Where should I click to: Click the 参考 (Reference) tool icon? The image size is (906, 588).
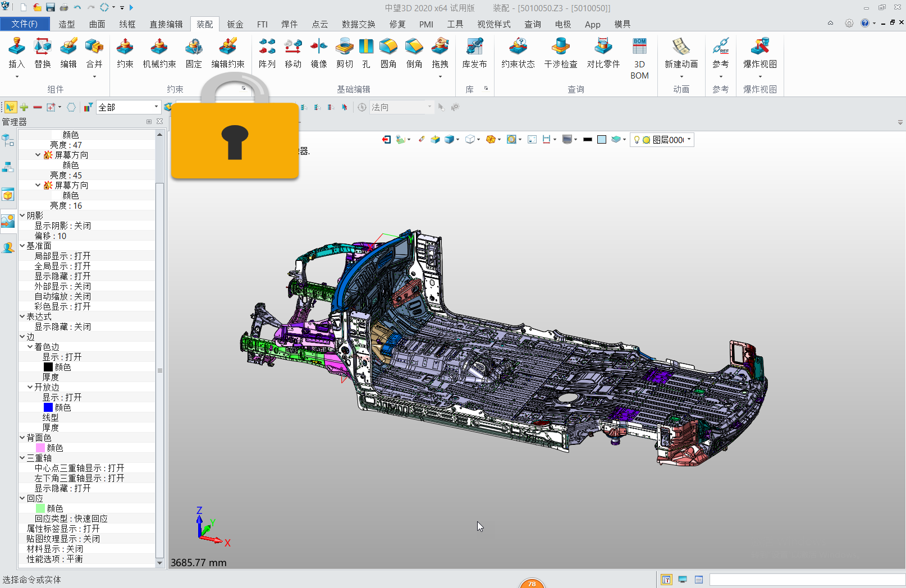coord(721,47)
